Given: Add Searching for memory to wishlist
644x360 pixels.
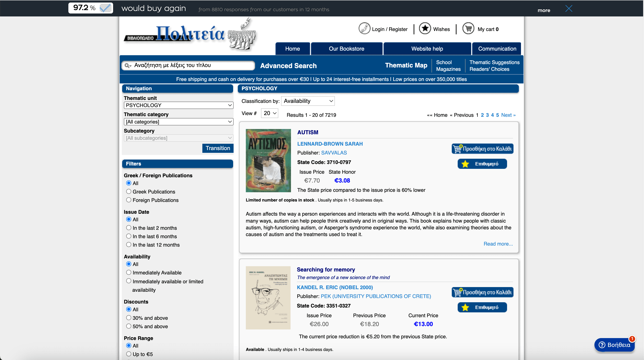Looking at the screenshot, I should point(482,307).
